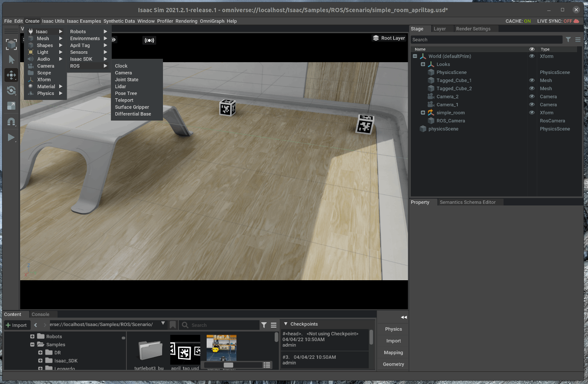Viewport: 588px width, 384px height.
Task: Click the Import button in Content browser
Action: [x=16, y=325]
